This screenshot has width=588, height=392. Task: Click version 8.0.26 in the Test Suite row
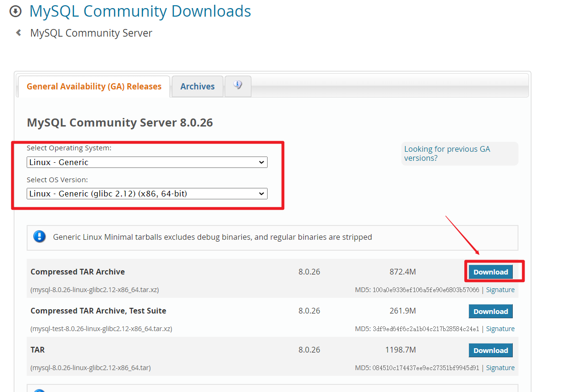click(309, 311)
